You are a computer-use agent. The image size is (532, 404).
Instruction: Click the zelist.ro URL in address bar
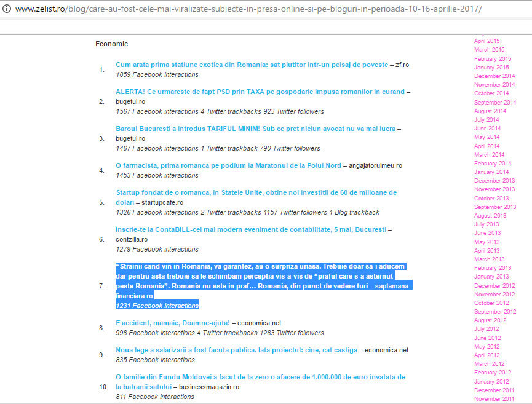(x=246, y=10)
